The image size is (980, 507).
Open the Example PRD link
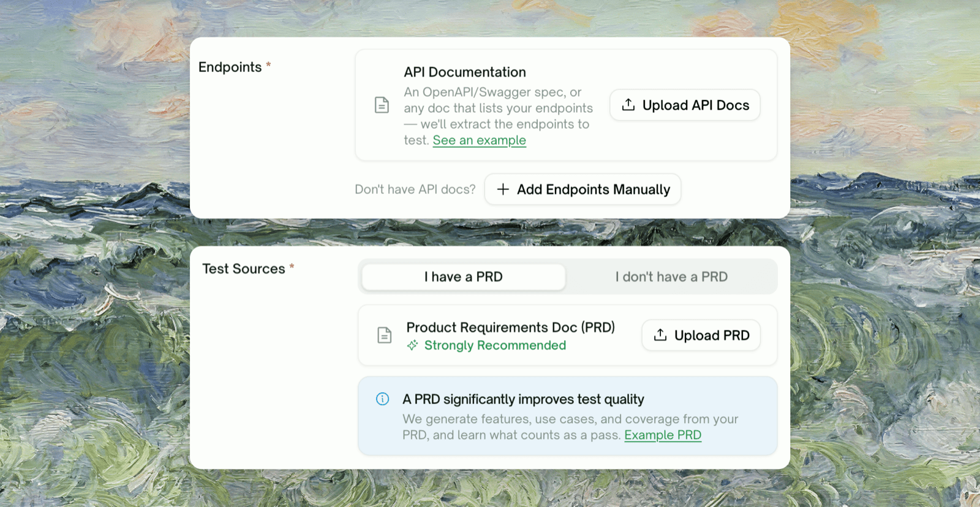click(663, 435)
